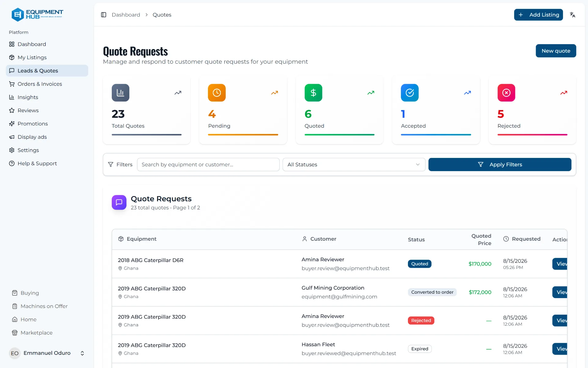Click the Equipment Hub logo
This screenshot has width=588, height=368.
point(37,14)
